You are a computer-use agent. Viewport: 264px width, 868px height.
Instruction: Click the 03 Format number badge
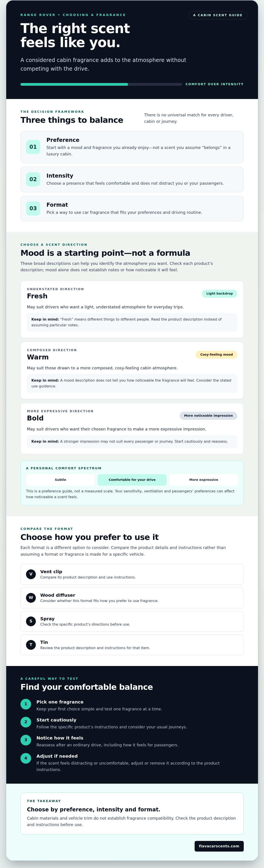pyautogui.click(x=33, y=208)
